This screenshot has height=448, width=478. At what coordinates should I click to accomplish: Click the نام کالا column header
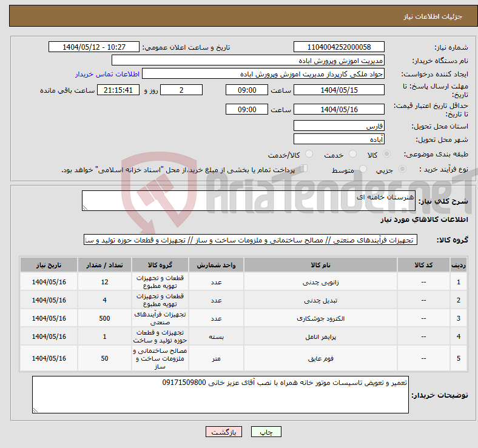[x=320, y=265]
